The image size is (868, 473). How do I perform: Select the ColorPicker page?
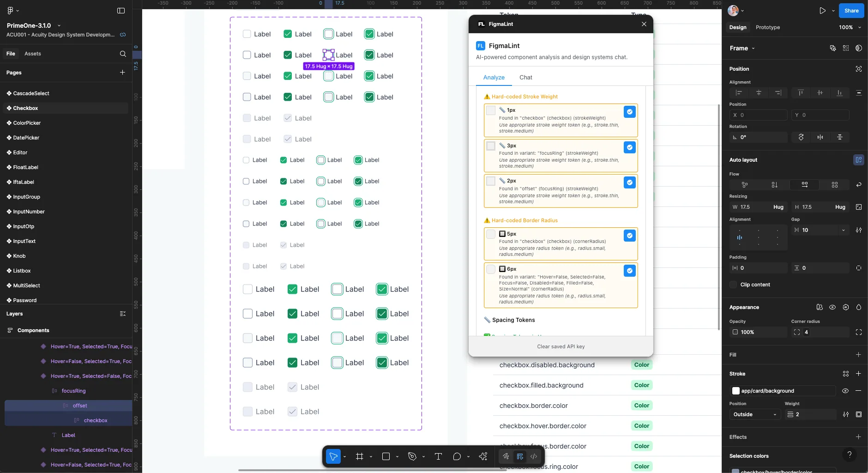pos(27,123)
